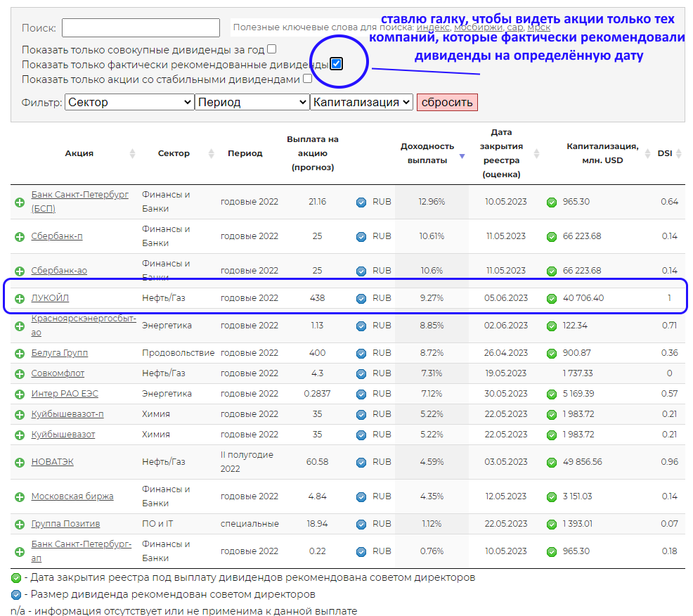Open the ЛУКОЙЛ stock link
The image size is (693, 616).
(x=50, y=297)
